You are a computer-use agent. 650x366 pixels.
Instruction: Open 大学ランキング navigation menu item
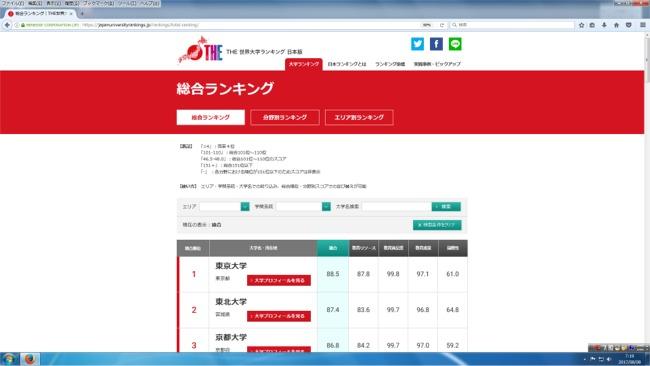tap(304, 64)
